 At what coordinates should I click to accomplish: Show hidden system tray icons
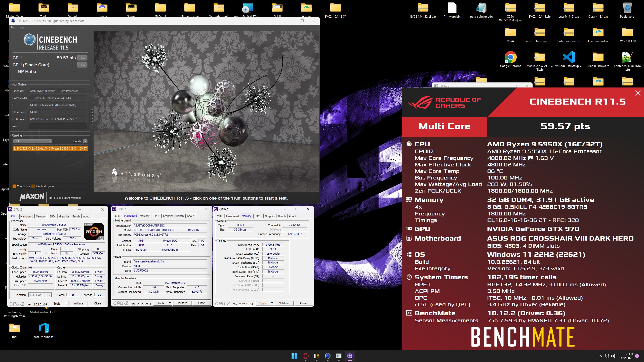coord(600,356)
